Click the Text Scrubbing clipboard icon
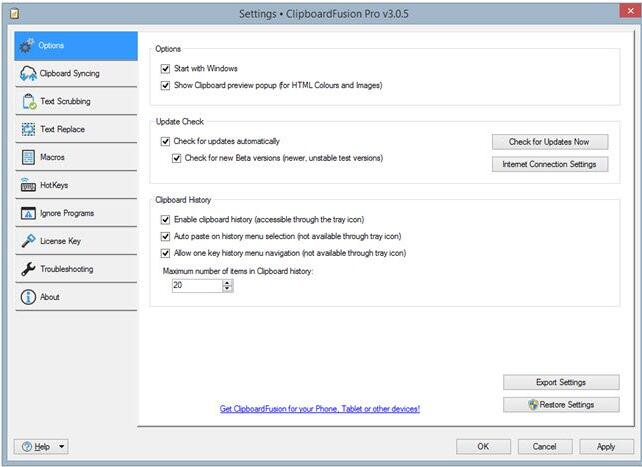 pos(29,102)
